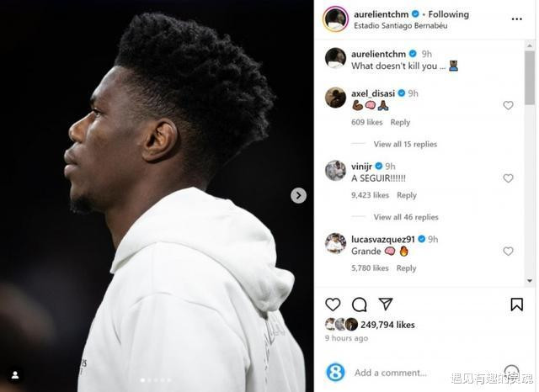Save post with bookmark icon
This screenshot has height=392, width=539.
click(516, 305)
